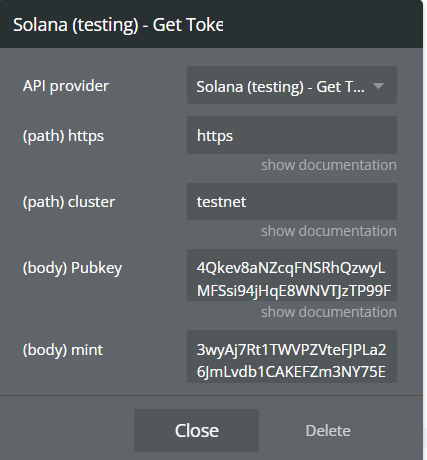Open the API provider dropdown arrow
This screenshot has height=460, width=427.
tap(378, 86)
